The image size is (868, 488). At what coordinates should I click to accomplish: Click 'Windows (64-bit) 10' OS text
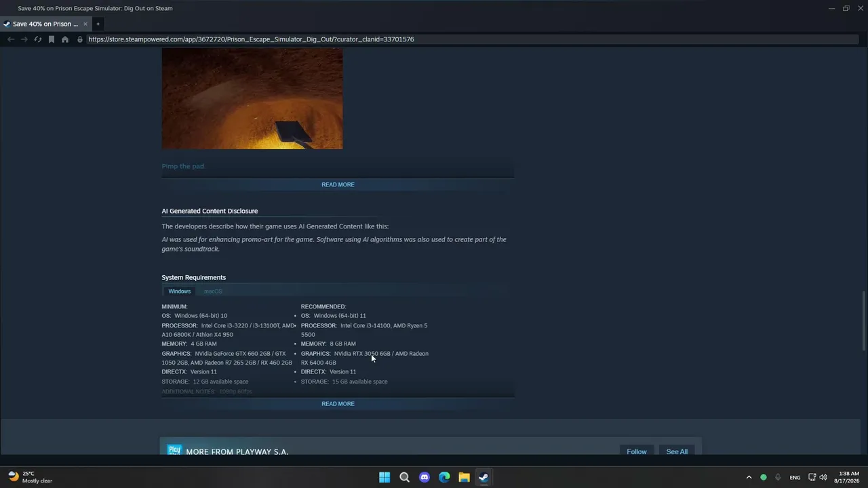pyautogui.click(x=201, y=316)
